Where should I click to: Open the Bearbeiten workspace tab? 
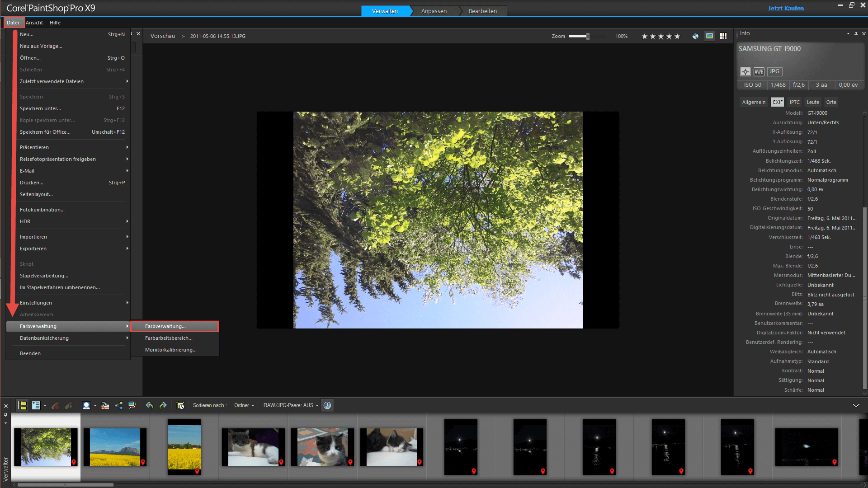(x=483, y=11)
